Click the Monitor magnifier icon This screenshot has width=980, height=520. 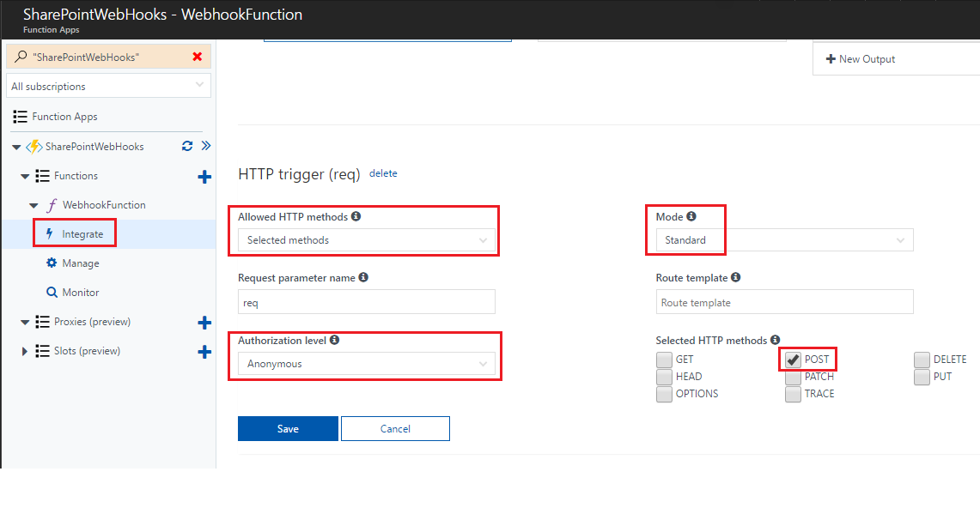(52, 292)
